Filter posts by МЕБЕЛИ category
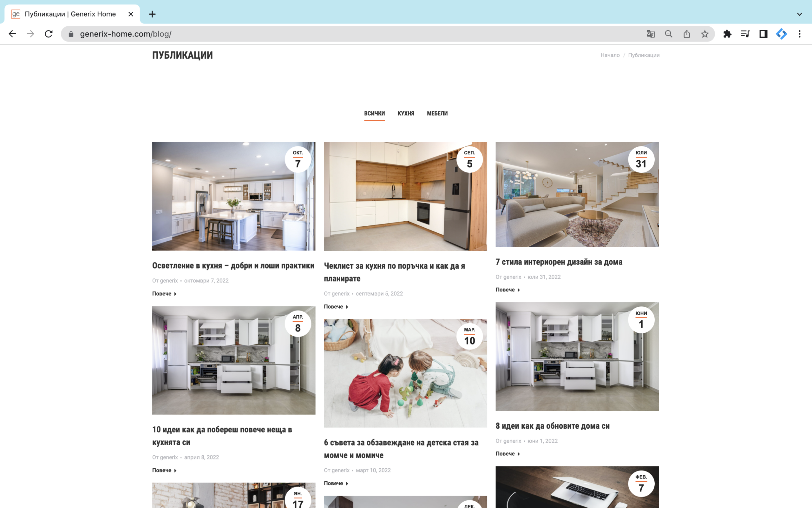Viewport: 812px width, 508px height. click(437, 114)
